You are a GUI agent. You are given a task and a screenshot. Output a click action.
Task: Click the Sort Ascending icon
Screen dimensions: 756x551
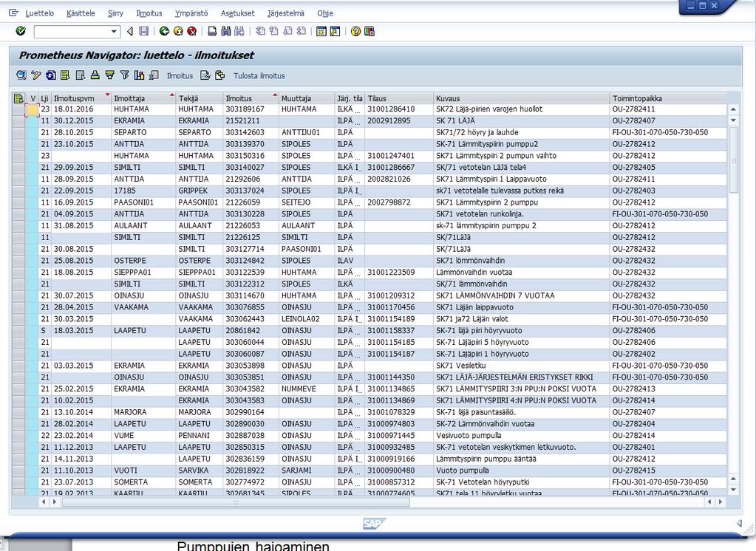click(95, 75)
